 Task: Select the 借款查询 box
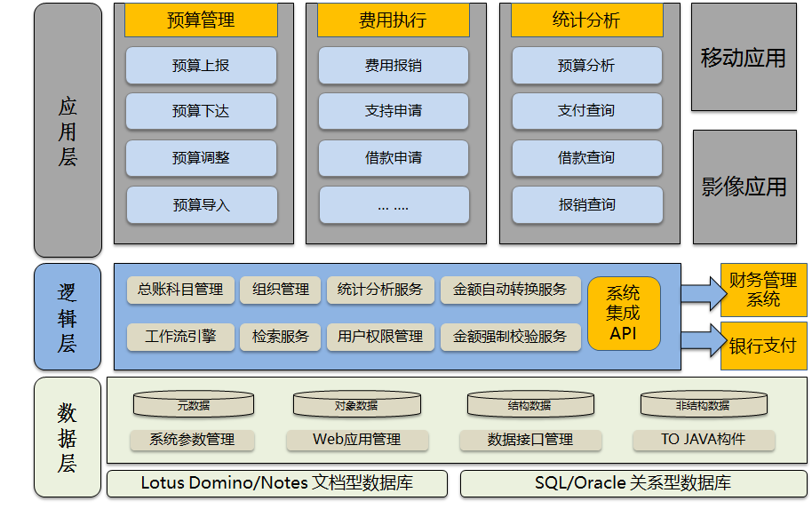pos(586,158)
